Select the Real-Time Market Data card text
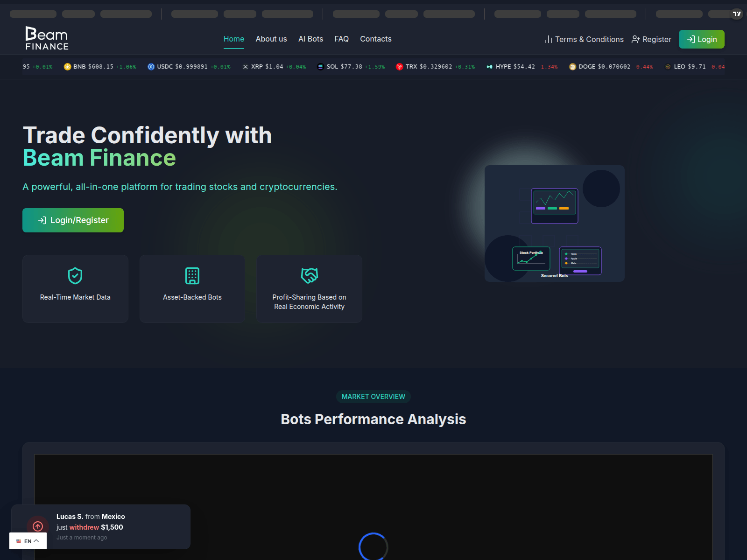Screen dimensions: 747x560 [75, 297]
